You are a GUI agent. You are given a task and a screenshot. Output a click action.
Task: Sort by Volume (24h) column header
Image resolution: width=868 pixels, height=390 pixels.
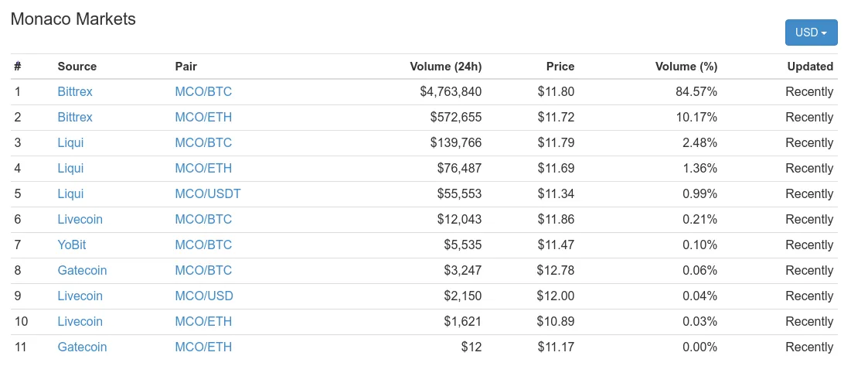tap(446, 67)
